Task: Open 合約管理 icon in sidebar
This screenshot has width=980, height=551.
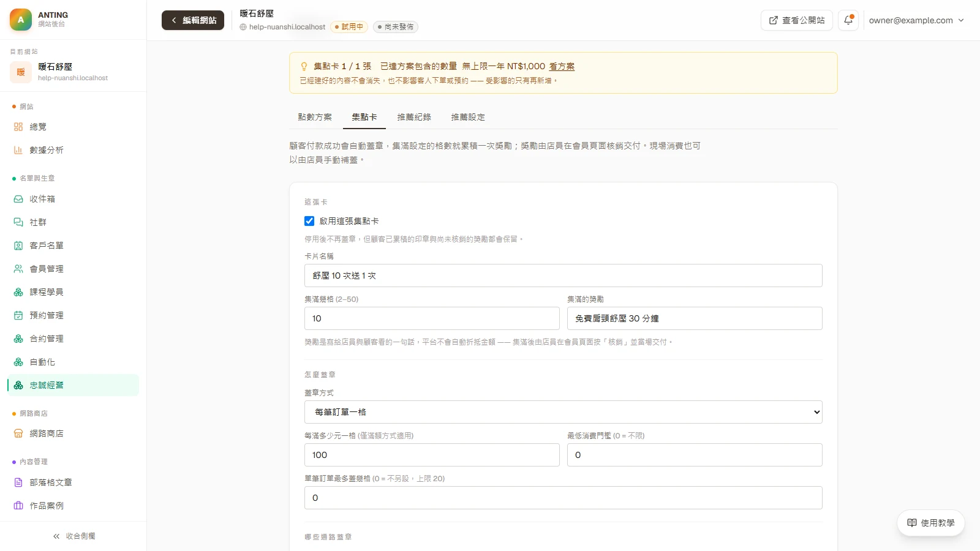Action: coord(18,339)
